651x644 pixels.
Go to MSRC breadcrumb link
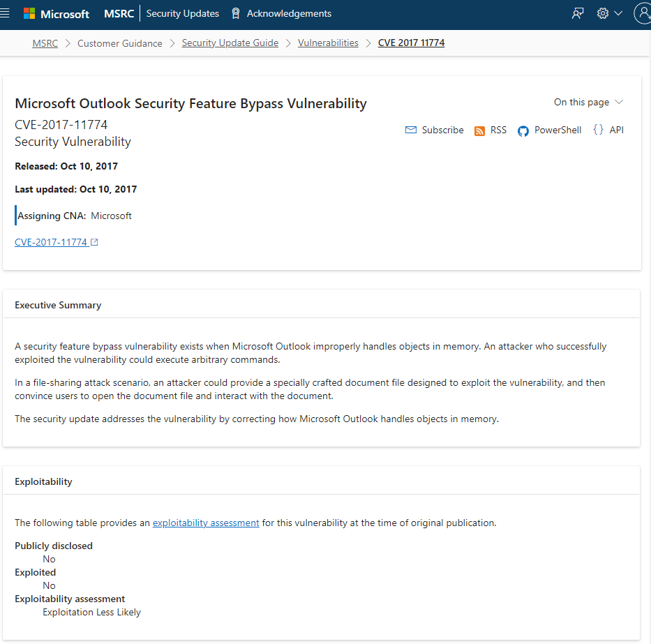point(45,43)
